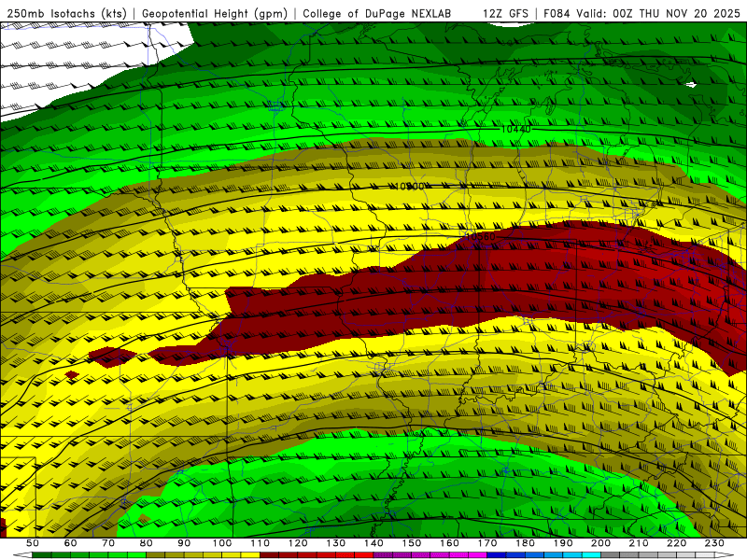Click the 170 number on the wind speed scale
747x560 pixels.
487,543
